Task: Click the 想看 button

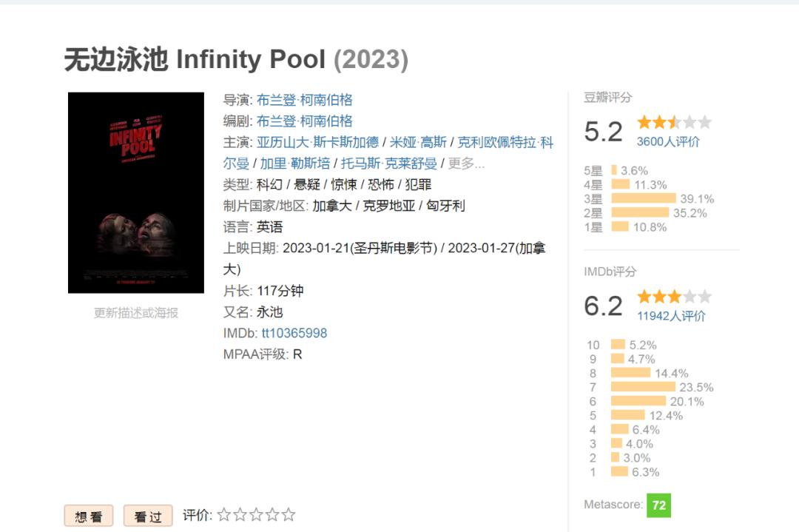Action: 89,516
